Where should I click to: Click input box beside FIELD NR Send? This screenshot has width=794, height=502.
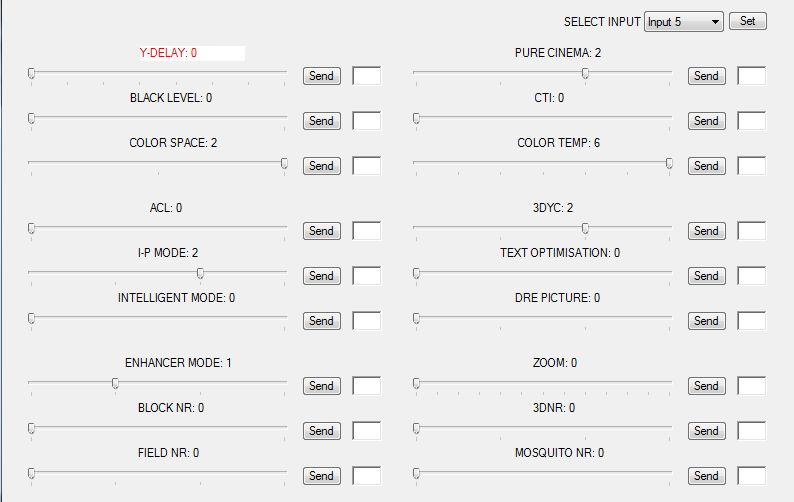tap(366, 476)
